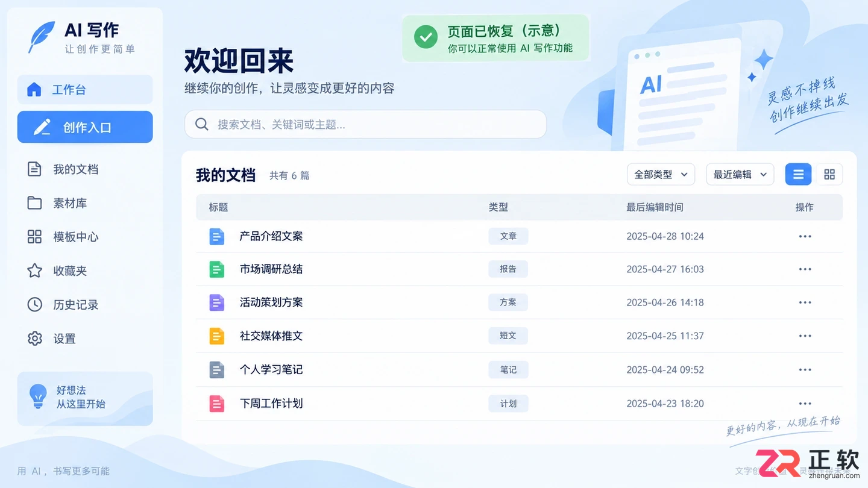Open the document 下周工作计划
Viewport: 868px width, 488px height.
[x=271, y=404]
